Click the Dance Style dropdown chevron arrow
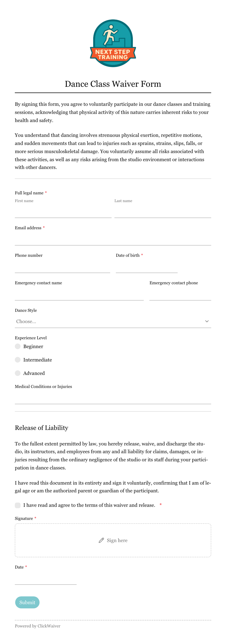226x644 pixels. tap(207, 321)
